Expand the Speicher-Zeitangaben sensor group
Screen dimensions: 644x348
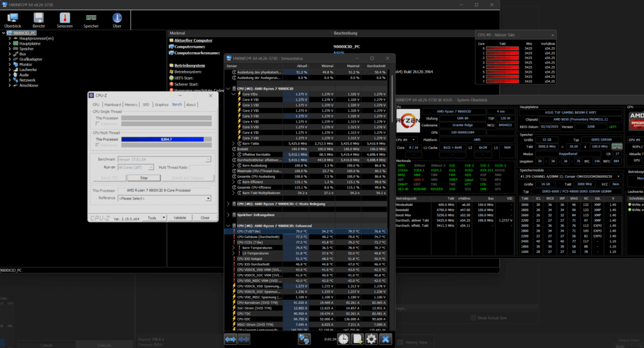click(x=228, y=215)
